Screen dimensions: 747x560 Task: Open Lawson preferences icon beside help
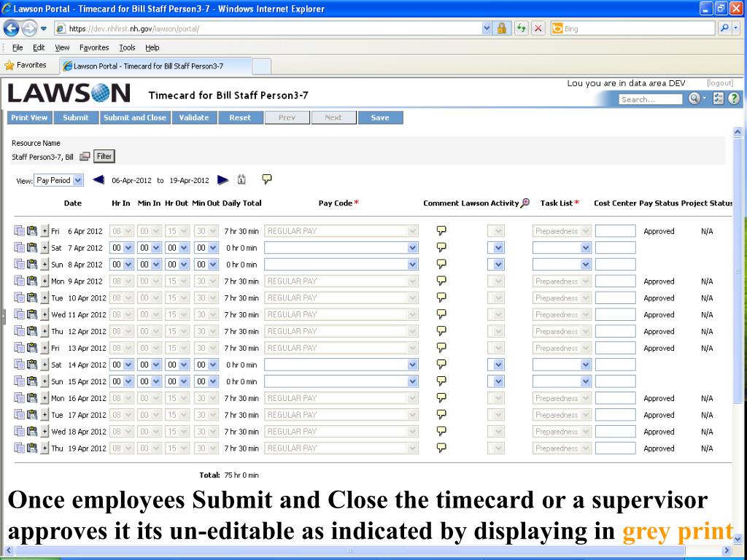click(x=719, y=98)
